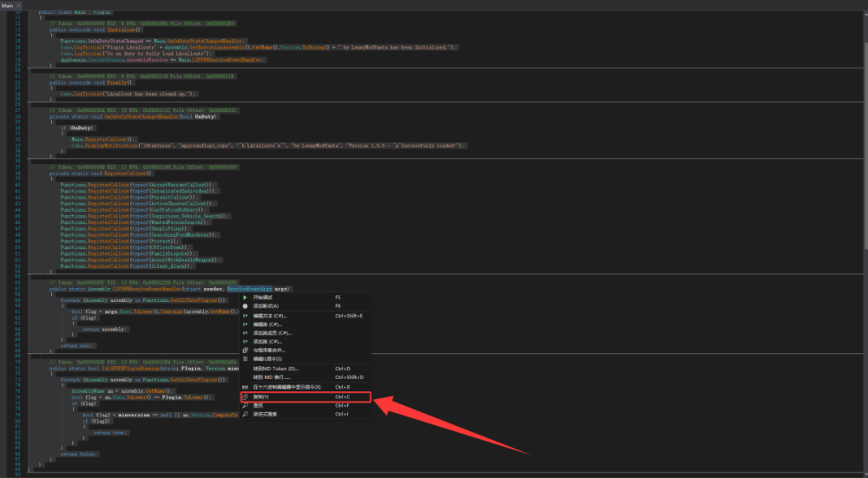The width and height of the screenshot is (868, 478).
Task: Click the Edit IL Instructions icon
Action: 246,358
